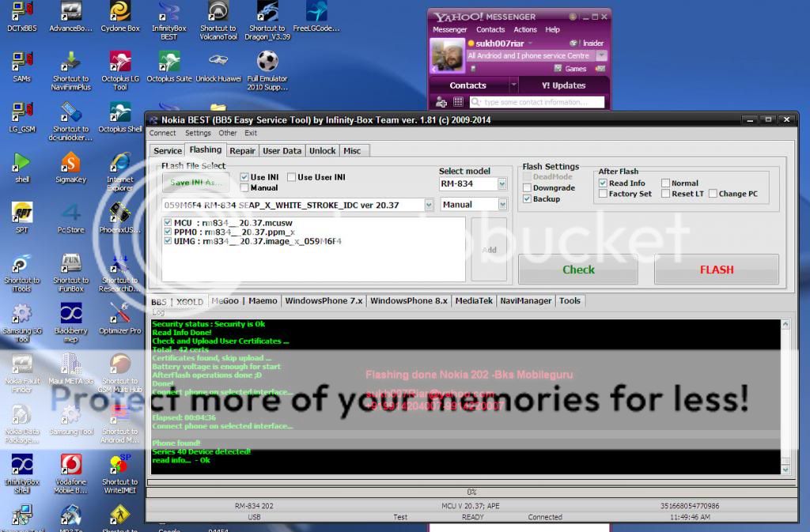Uncheck the UIMG file entry
This screenshot has height=532, width=810.
point(168,241)
